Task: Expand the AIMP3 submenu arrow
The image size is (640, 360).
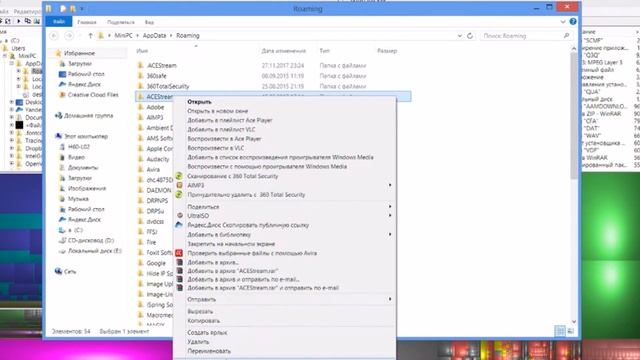Action: pos(390,185)
